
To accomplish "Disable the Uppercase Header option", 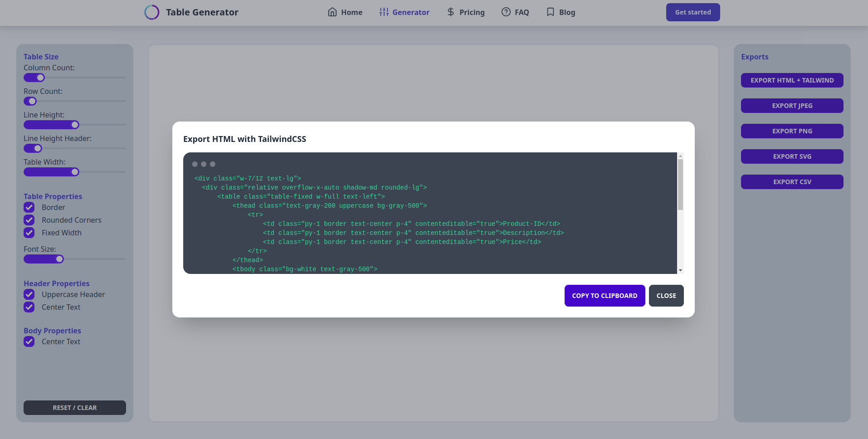I will tap(29, 294).
